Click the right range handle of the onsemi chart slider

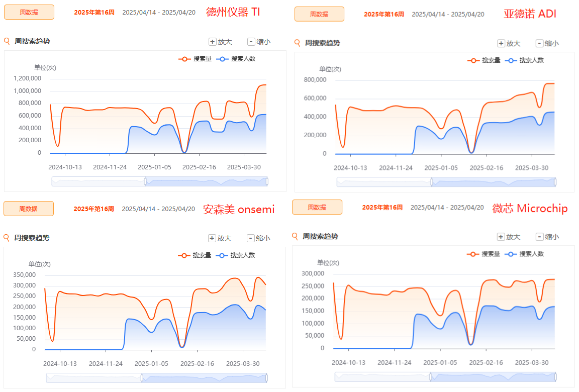coord(266,377)
